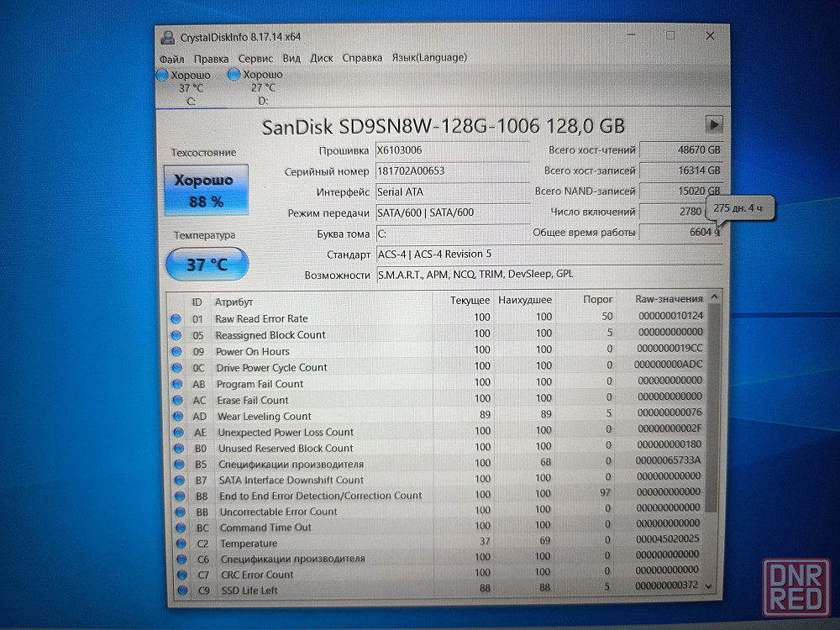Click status circle in the C6 attribute row
This screenshot has height=630, width=840.
click(182, 559)
